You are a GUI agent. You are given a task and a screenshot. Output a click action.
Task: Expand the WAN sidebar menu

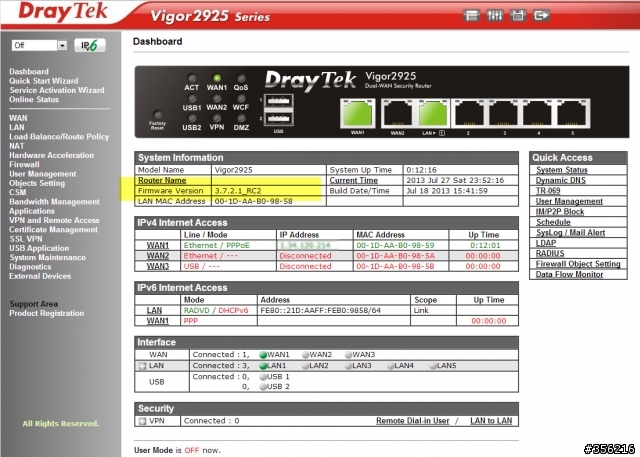18,118
